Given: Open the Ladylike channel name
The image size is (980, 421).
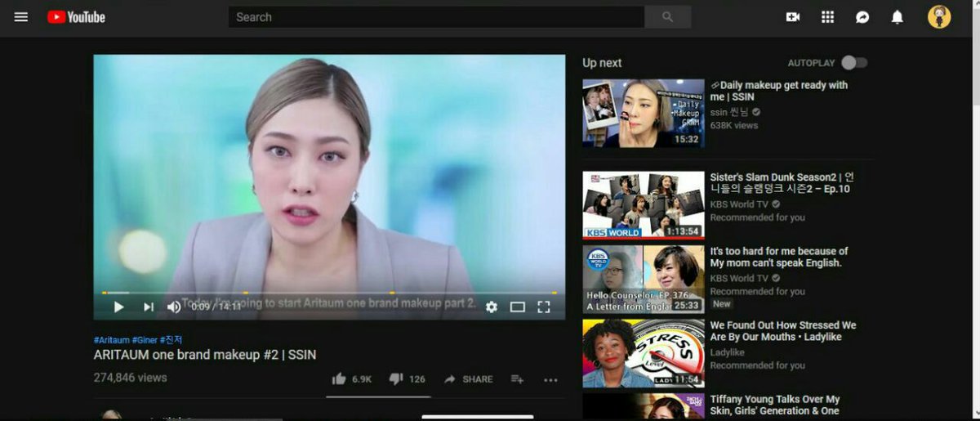Looking at the screenshot, I should (727, 352).
